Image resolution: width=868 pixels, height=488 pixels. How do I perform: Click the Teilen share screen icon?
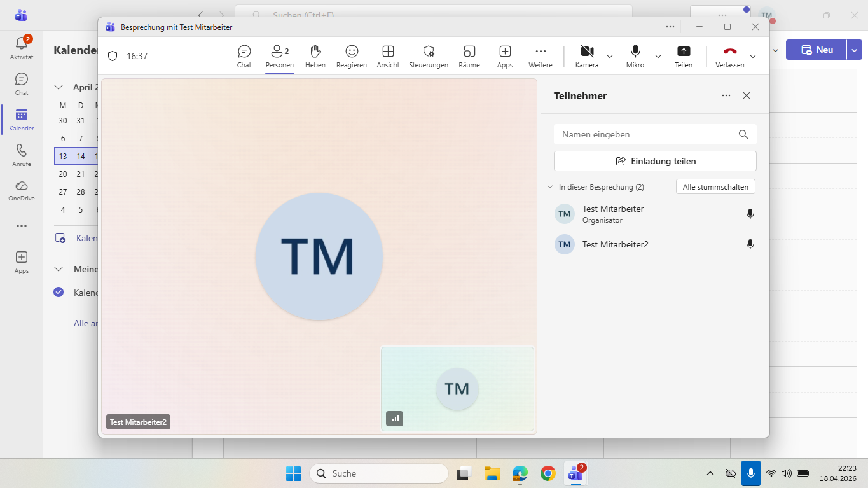(683, 56)
